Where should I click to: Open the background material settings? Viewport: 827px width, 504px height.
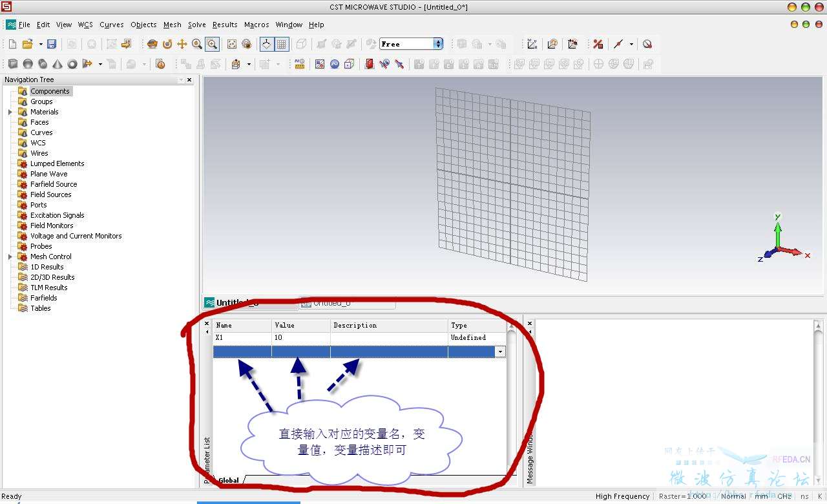tap(320, 64)
